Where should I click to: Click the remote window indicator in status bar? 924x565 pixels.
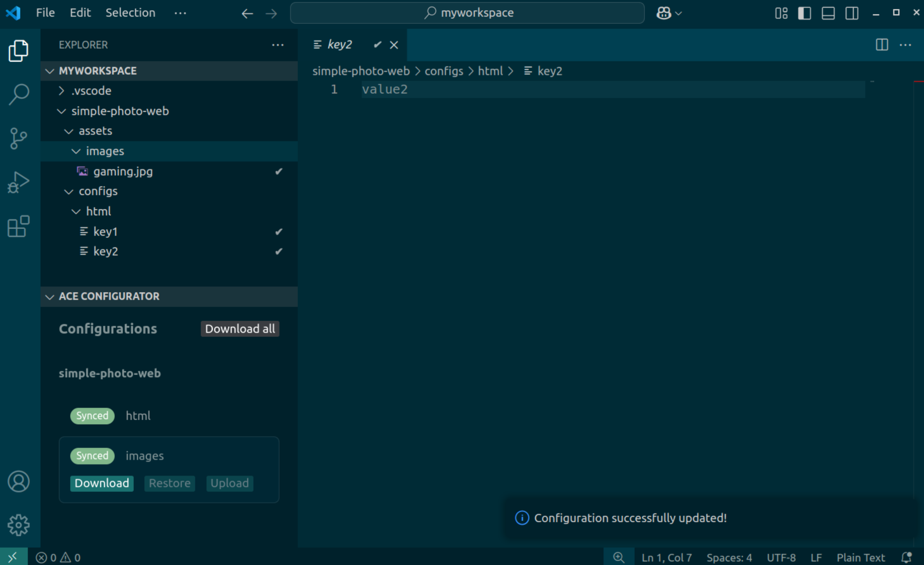click(x=13, y=557)
